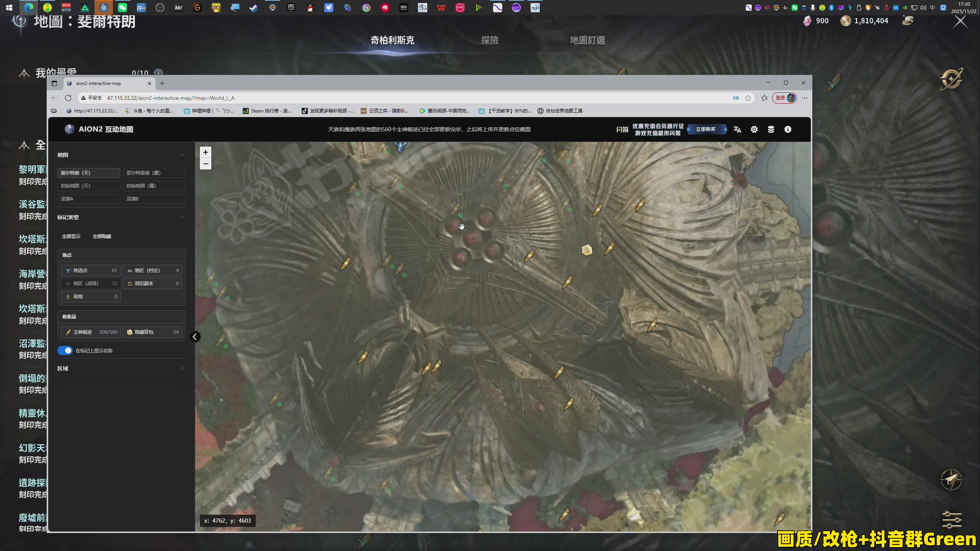Switch to the 探險 game tab

pyautogui.click(x=490, y=40)
